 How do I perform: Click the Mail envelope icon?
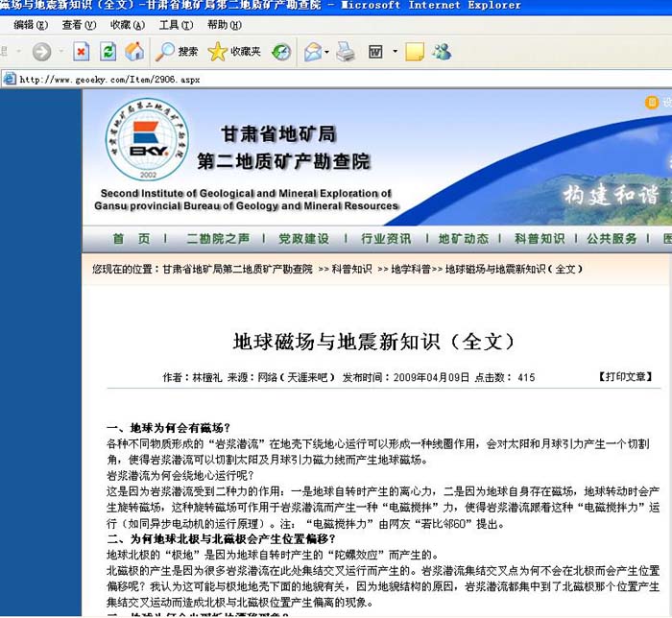[313, 52]
